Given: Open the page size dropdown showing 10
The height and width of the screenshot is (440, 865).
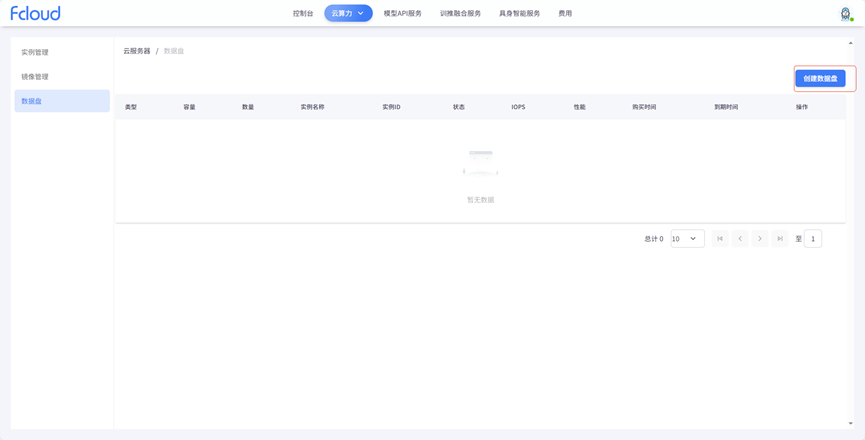Looking at the screenshot, I should 687,239.
